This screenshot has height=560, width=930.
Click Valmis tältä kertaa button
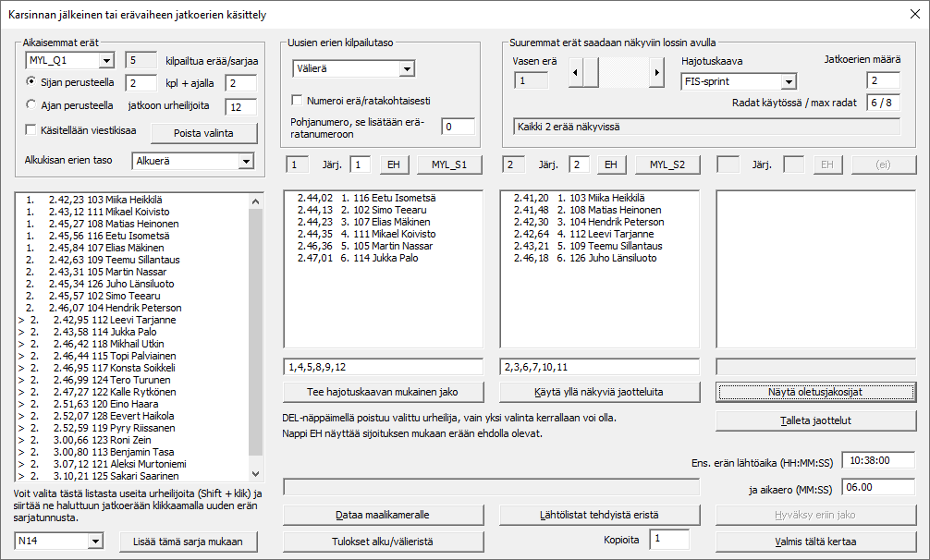(815, 541)
